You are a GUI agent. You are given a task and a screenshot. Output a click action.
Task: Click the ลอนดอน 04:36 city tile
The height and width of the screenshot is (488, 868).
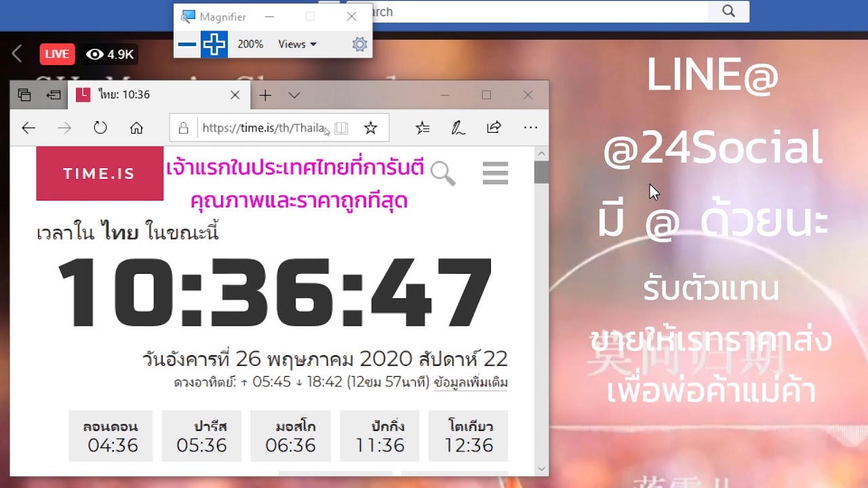pos(111,436)
